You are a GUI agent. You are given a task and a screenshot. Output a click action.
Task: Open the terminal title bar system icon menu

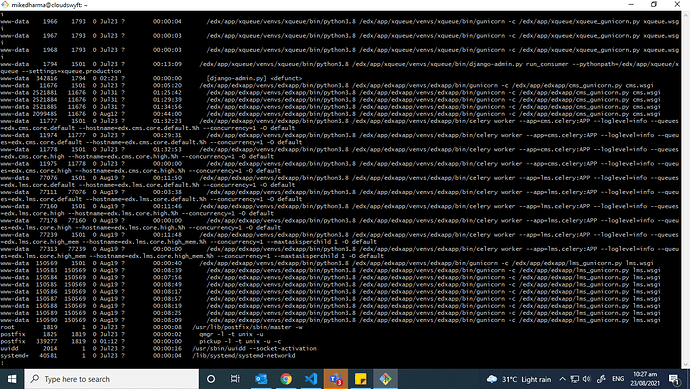[x=5, y=4]
